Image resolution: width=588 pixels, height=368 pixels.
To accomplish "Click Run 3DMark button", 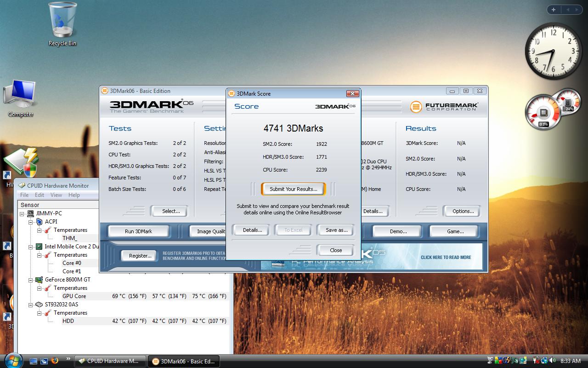I will (138, 231).
